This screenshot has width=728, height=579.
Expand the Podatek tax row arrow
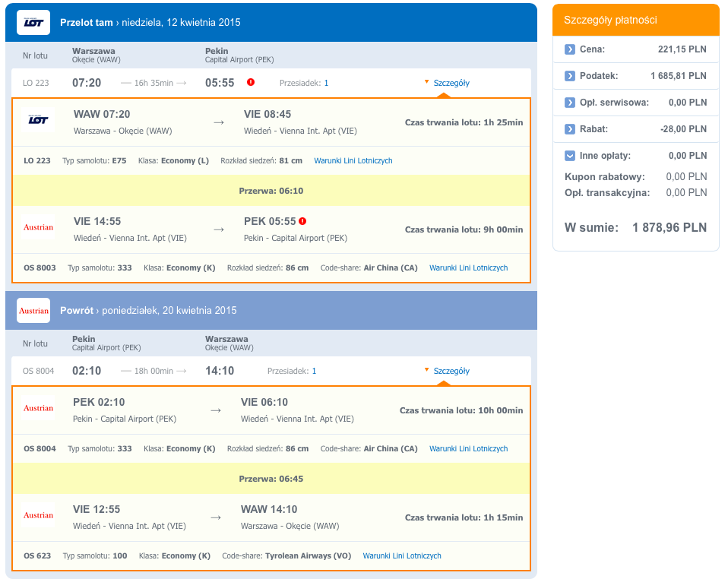[570, 76]
